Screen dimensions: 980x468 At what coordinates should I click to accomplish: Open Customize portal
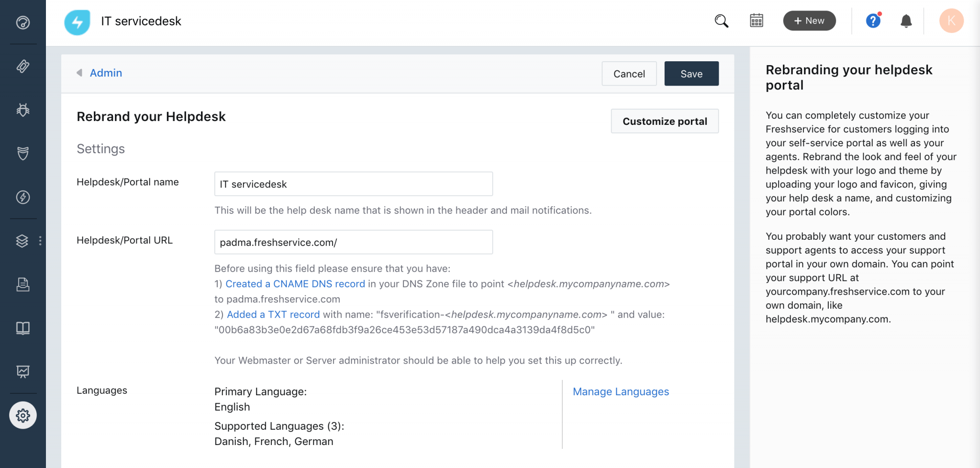tap(664, 122)
